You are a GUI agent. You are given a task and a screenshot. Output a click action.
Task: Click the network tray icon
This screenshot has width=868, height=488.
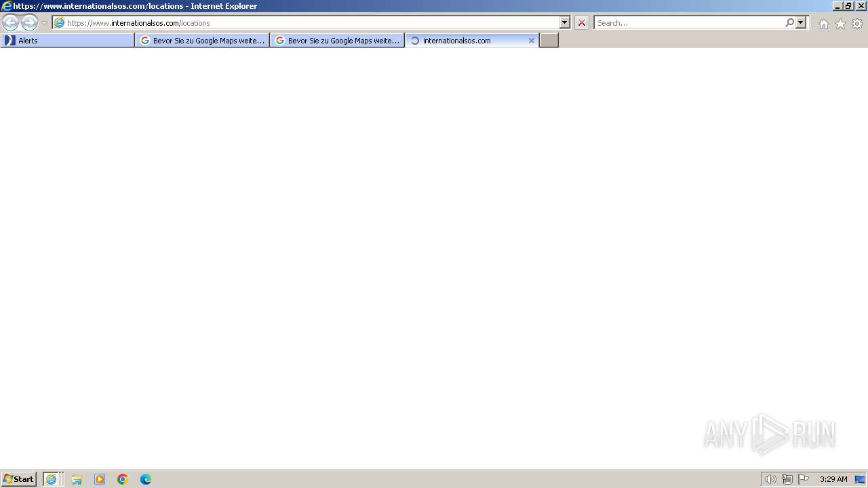(x=787, y=479)
